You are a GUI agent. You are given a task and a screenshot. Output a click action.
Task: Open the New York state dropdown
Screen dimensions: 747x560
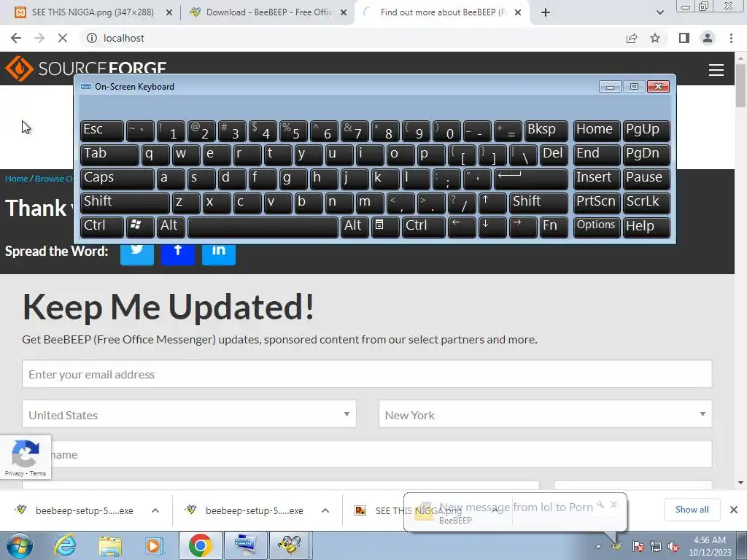click(x=546, y=414)
